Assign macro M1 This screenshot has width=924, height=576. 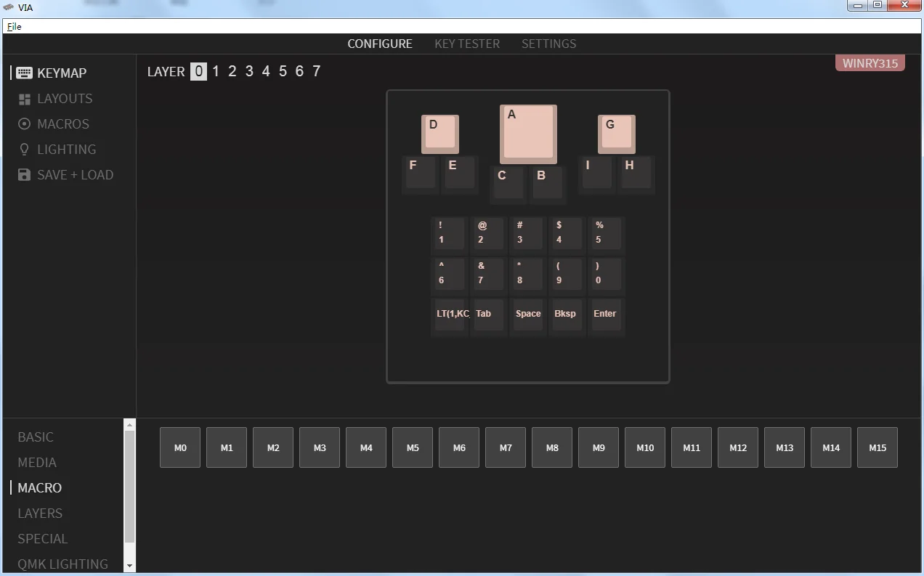[x=227, y=447]
